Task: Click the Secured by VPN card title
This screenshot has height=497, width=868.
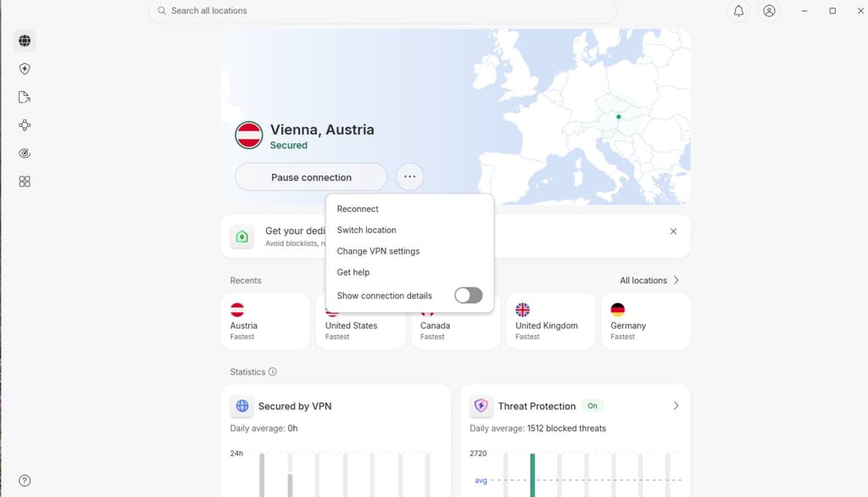Action: [295, 406]
